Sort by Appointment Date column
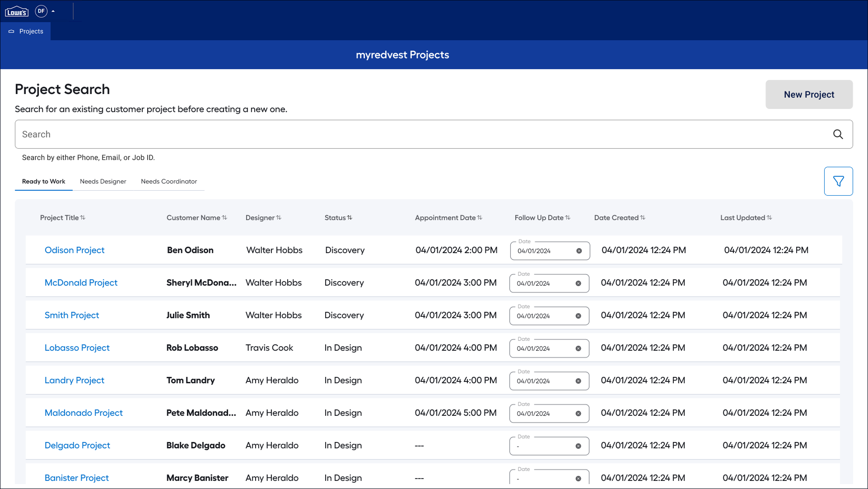This screenshot has height=489, width=868. tap(480, 218)
